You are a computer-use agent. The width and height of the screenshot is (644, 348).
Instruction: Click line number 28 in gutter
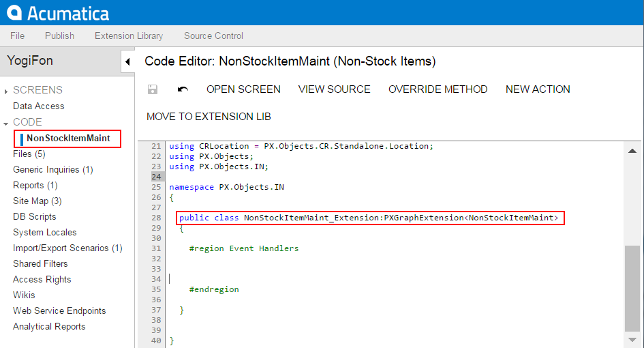(156, 218)
